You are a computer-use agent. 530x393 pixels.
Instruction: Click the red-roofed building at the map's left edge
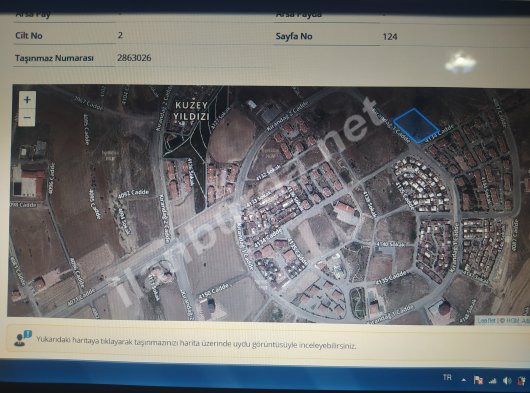pyautogui.click(x=29, y=182)
